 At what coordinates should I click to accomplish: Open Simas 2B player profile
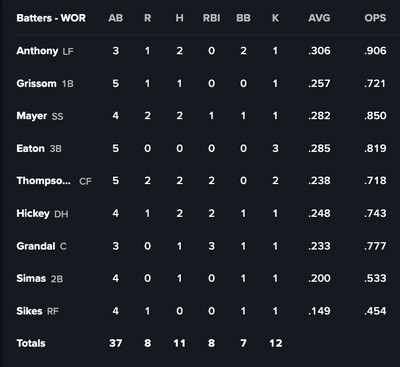(x=31, y=278)
